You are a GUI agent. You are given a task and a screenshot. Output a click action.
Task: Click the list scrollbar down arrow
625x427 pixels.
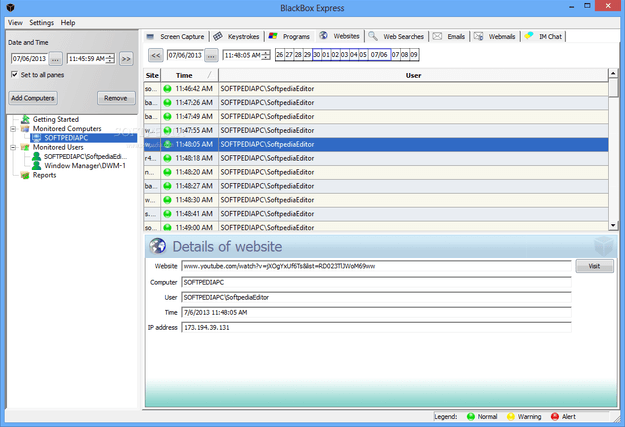pyautogui.click(x=613, y=225)
